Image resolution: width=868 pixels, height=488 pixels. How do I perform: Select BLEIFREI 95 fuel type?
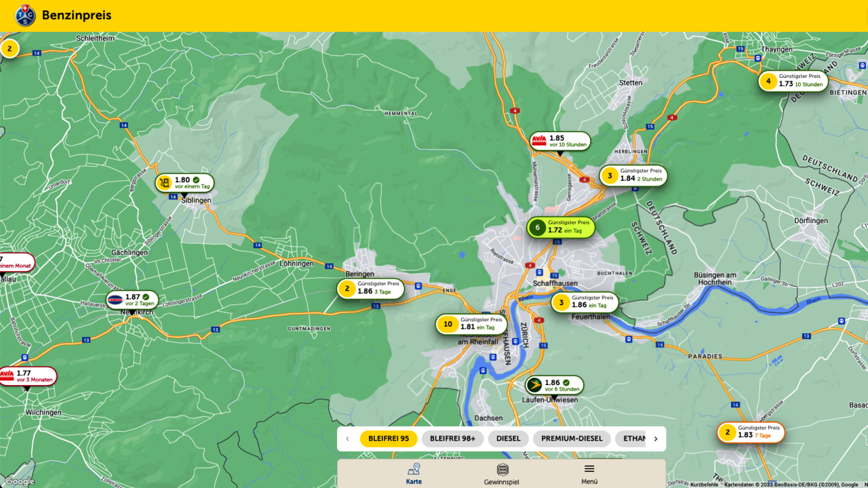coord(389,439)
